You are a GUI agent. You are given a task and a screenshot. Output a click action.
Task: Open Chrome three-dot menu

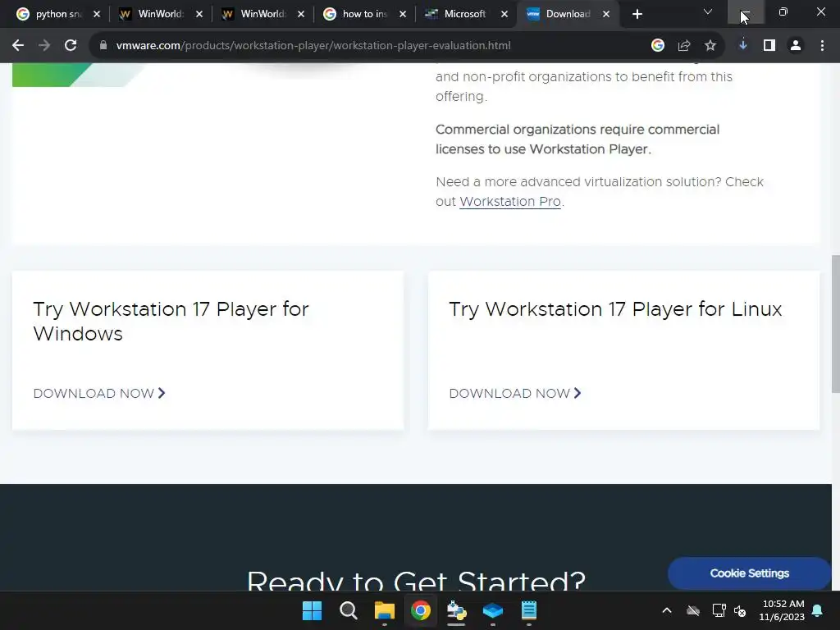click(x=822, y=46)
